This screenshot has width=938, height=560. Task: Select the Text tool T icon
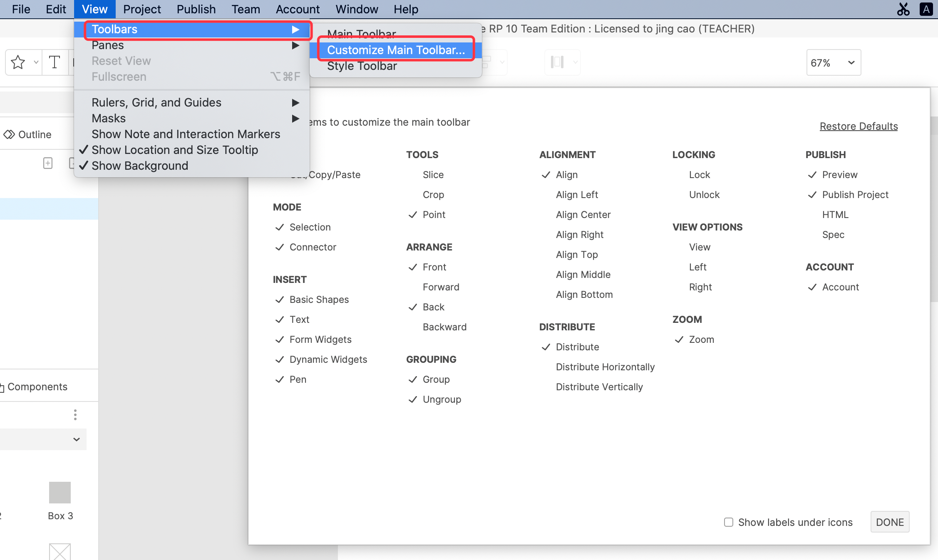[55, 62]
